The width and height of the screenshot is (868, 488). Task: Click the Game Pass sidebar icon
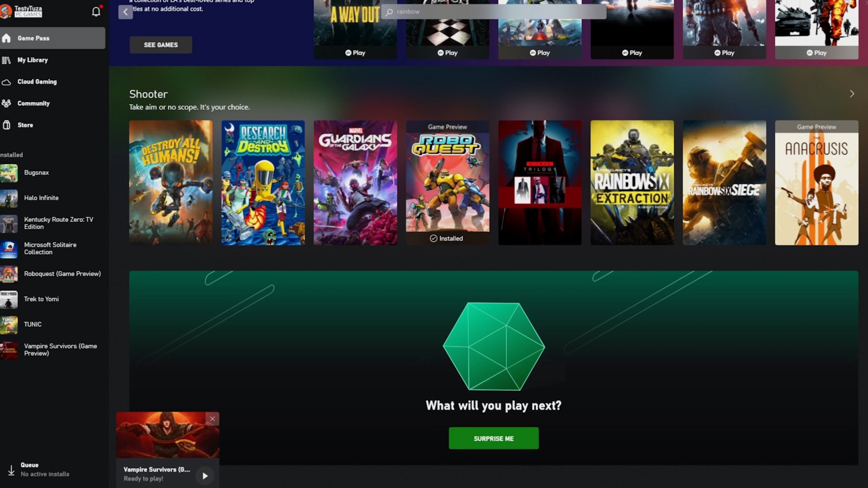point(8,38)
